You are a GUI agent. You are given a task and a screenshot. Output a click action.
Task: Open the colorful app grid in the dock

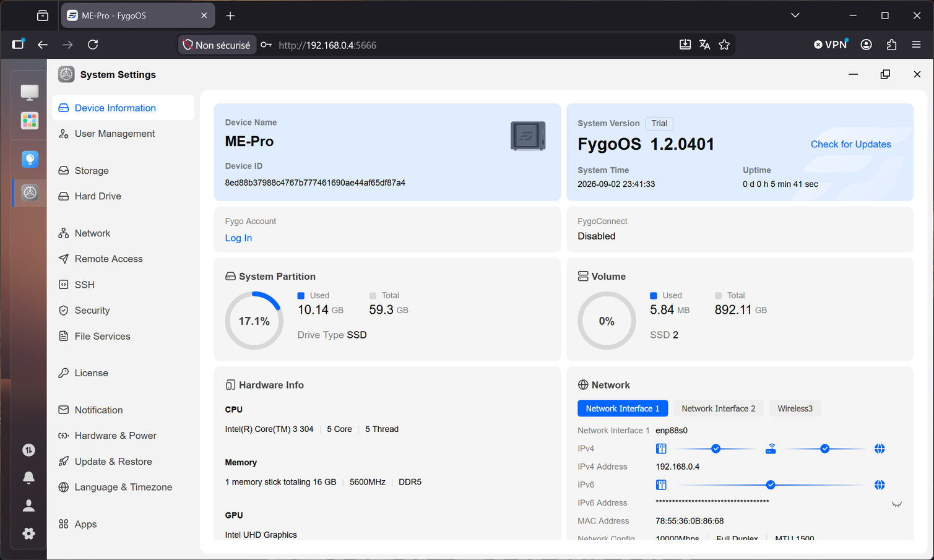[x=29, y=121]
